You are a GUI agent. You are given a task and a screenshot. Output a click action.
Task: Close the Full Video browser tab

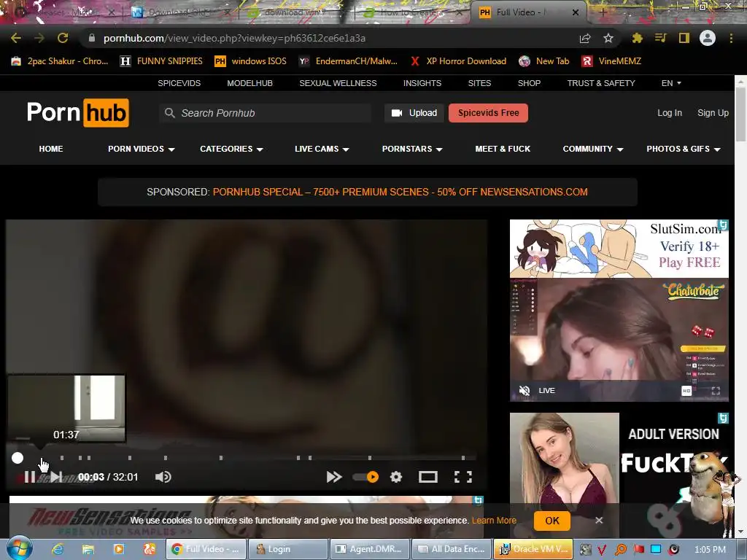576,12
